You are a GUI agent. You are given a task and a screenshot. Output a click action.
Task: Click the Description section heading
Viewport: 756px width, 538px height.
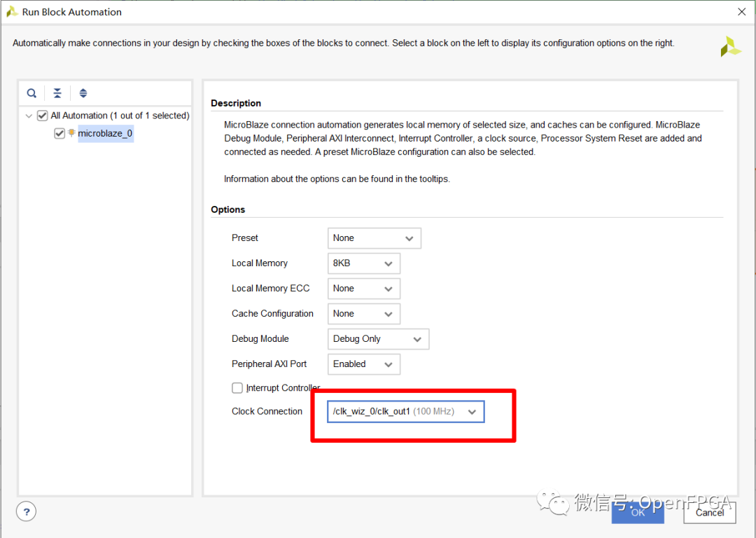pos(236,103)
